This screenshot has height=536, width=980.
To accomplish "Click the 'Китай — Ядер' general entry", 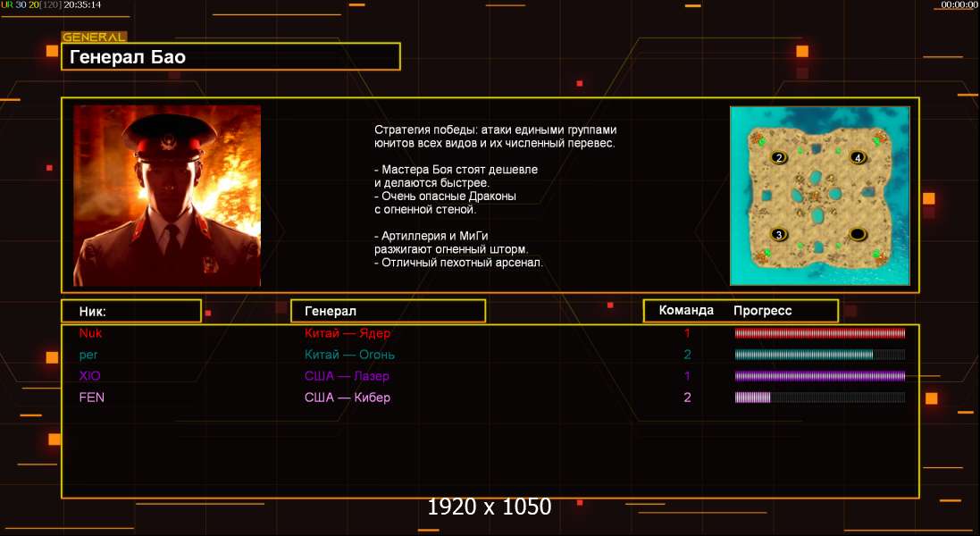I will [348, 333].
